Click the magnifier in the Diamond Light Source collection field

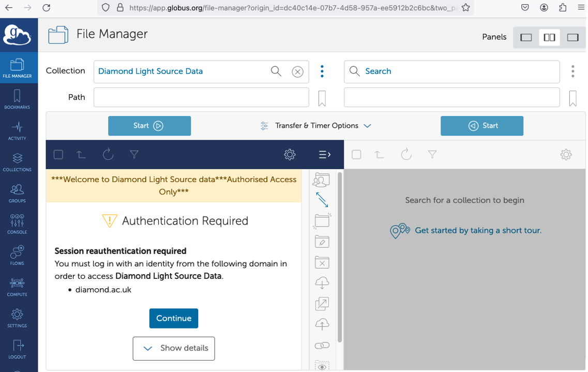coord(276,71)
